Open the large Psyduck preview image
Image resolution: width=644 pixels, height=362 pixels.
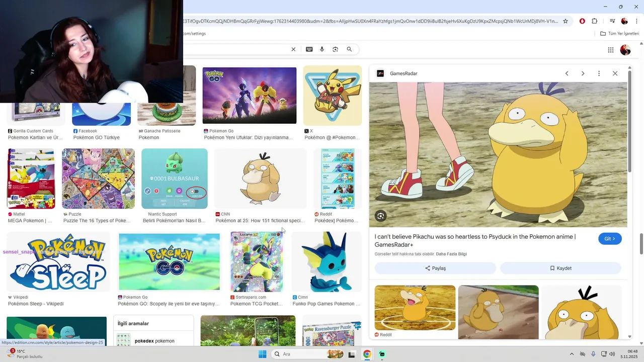coord(498,155)
